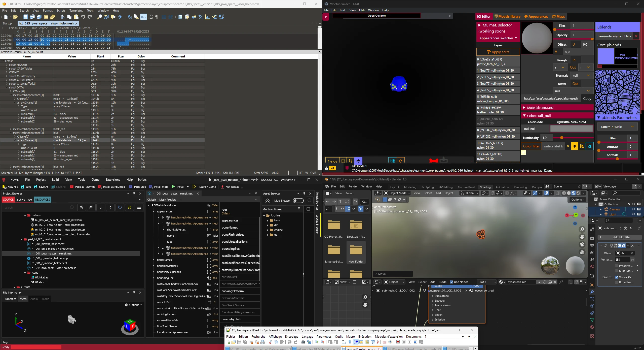
Task: Switch to UV Editing workspace tab in Blender
Action: [446, 187]
